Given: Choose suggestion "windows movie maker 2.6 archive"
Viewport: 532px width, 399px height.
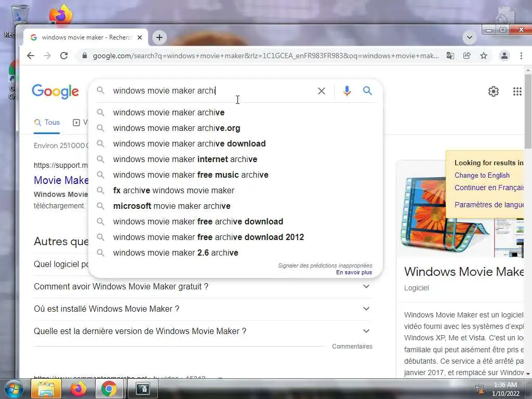Looking at the screenshot, I should click(235, 253).
